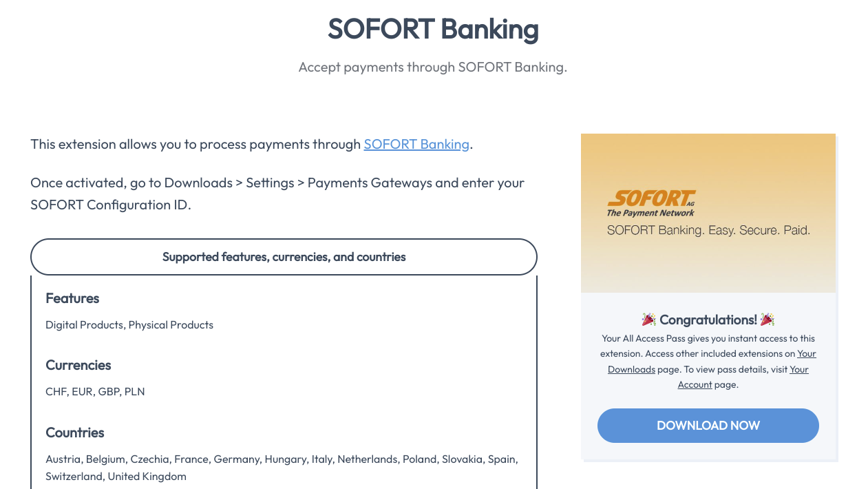Select the Features section heading
The height and width of the screenshot is (489, 868).
click(72, 298)
